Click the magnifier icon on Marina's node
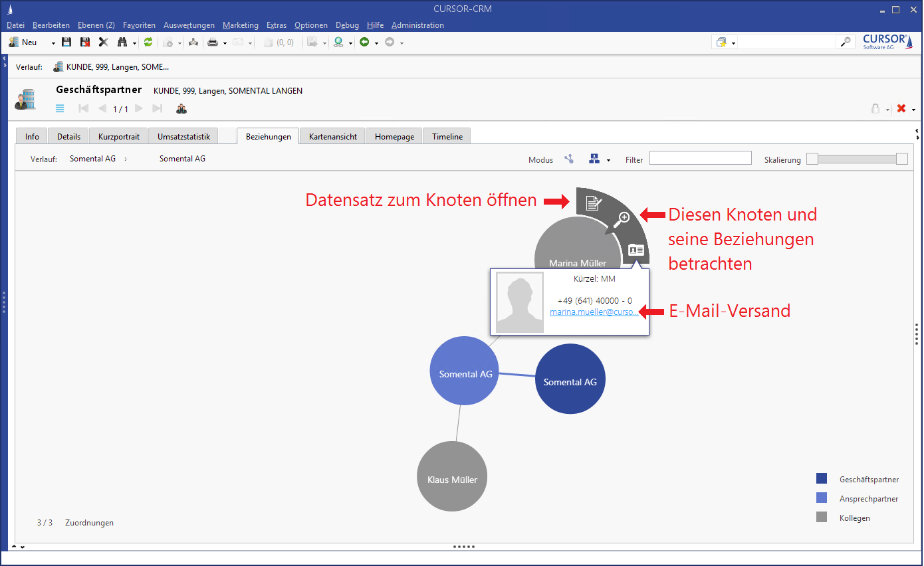Viewport: 924px width, 566px height. point(623,219)
